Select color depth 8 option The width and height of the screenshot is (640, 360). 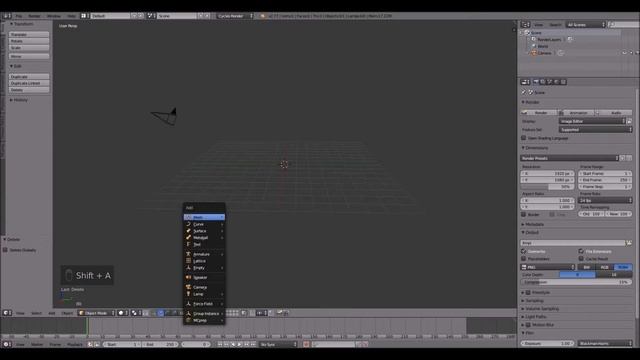(577, 275)
